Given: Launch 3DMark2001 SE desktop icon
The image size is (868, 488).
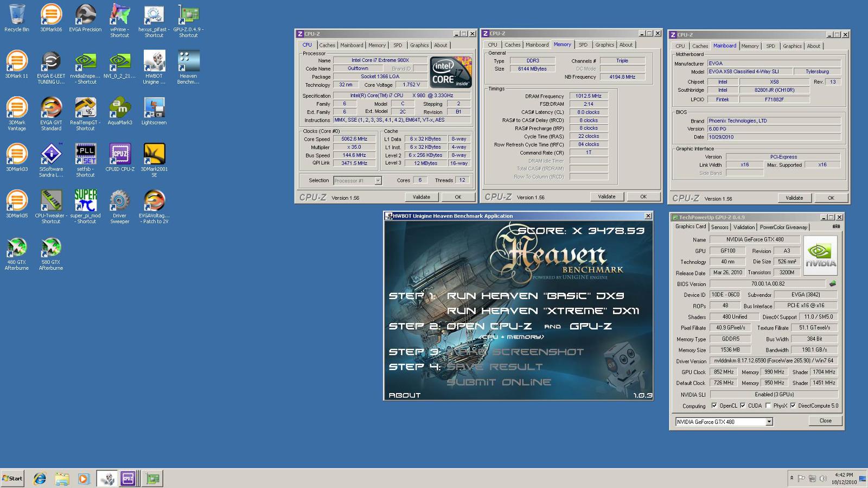Looking at the screenshot, I should click(x=154, y=161).
